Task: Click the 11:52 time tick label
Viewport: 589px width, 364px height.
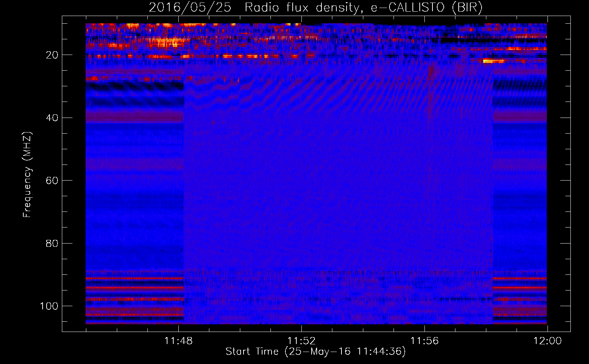Action: pyautogui.click(x=301, y=341)
